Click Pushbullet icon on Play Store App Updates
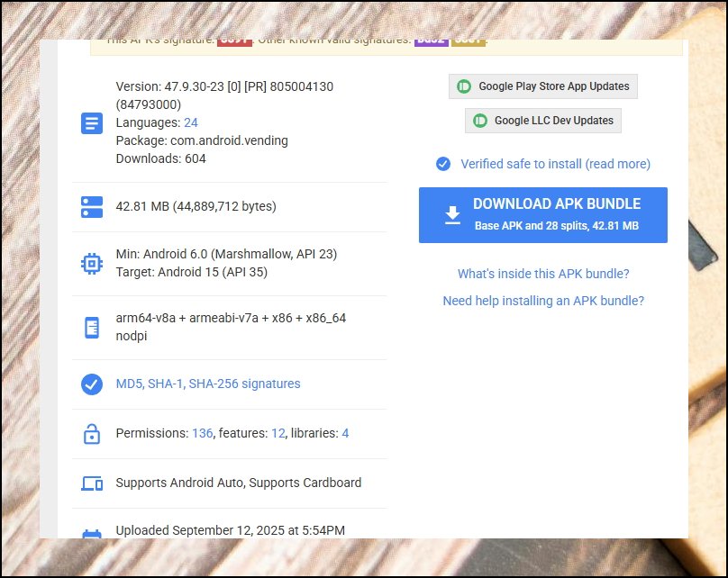728x578 pixels. pyautogui.click(x=464, y=86)
